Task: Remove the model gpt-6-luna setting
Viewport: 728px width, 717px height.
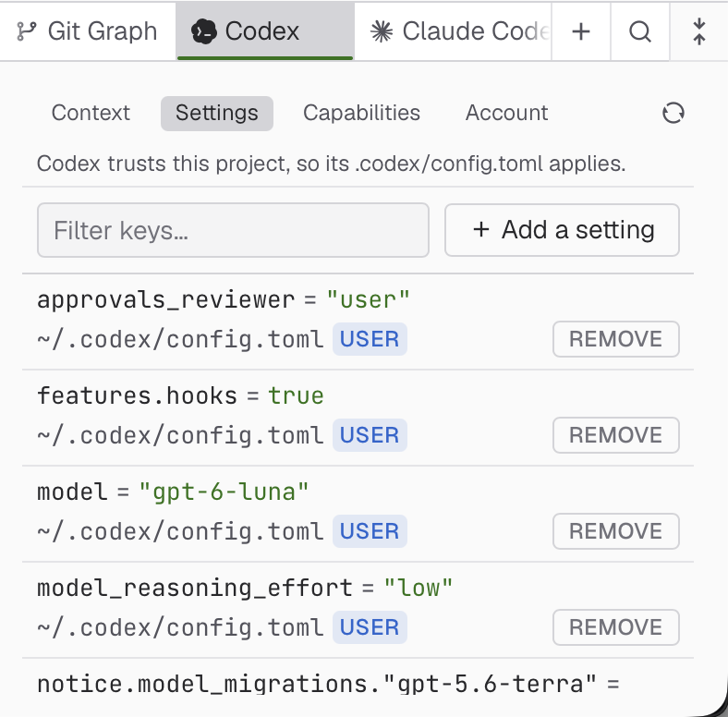Action: pyautogui.click(x=616, y=531)
